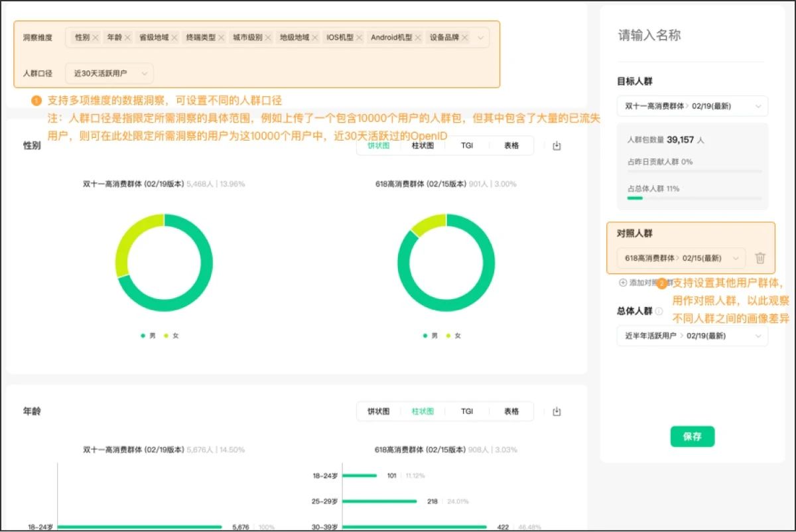Screen dimensions: 796x532
Task: Remove the 年龄 dimension tag
Action: [x=127, y=38]
